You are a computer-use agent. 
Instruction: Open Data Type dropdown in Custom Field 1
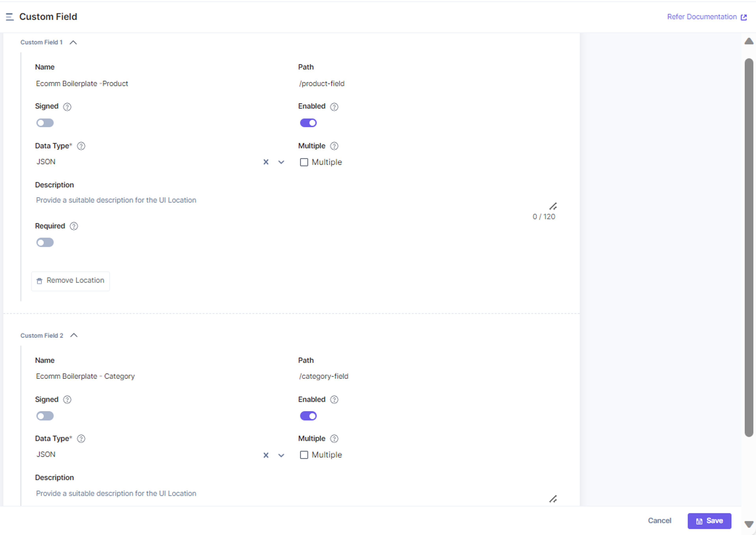[281, 162]
